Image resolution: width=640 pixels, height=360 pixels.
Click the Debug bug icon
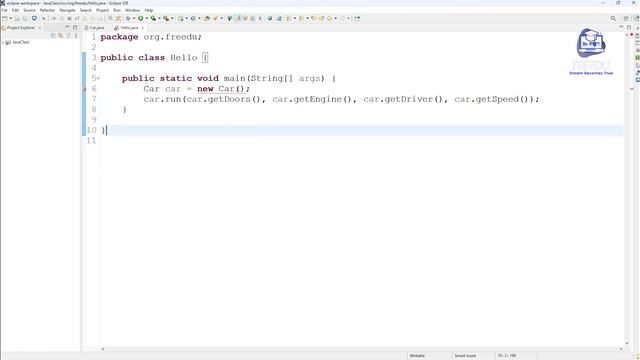128,18
